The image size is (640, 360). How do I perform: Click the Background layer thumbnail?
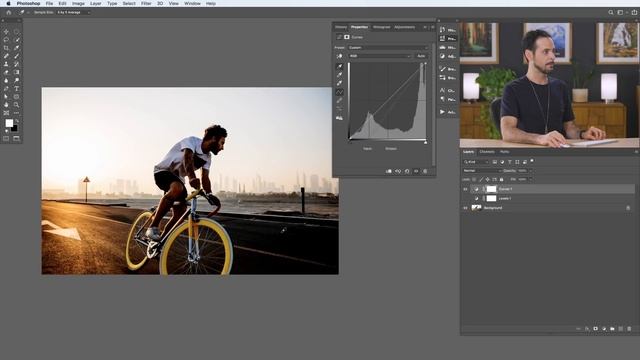(x=476, y=208)
